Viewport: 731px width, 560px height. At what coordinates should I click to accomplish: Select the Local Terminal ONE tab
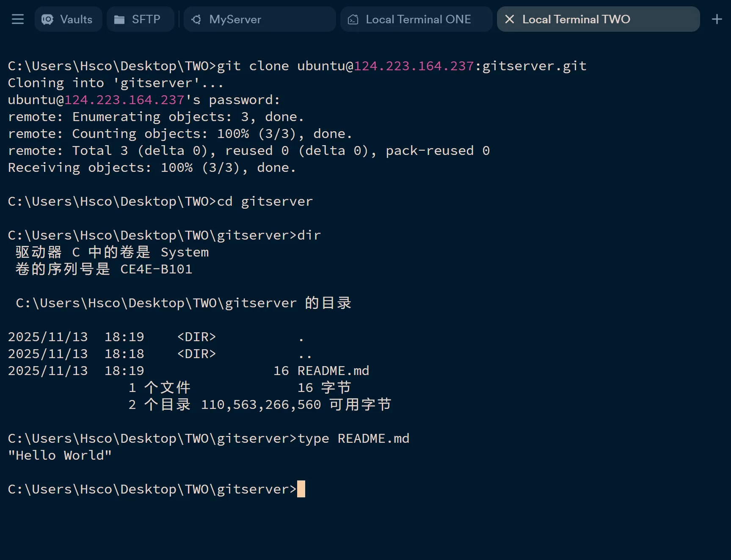click(418, 19)
